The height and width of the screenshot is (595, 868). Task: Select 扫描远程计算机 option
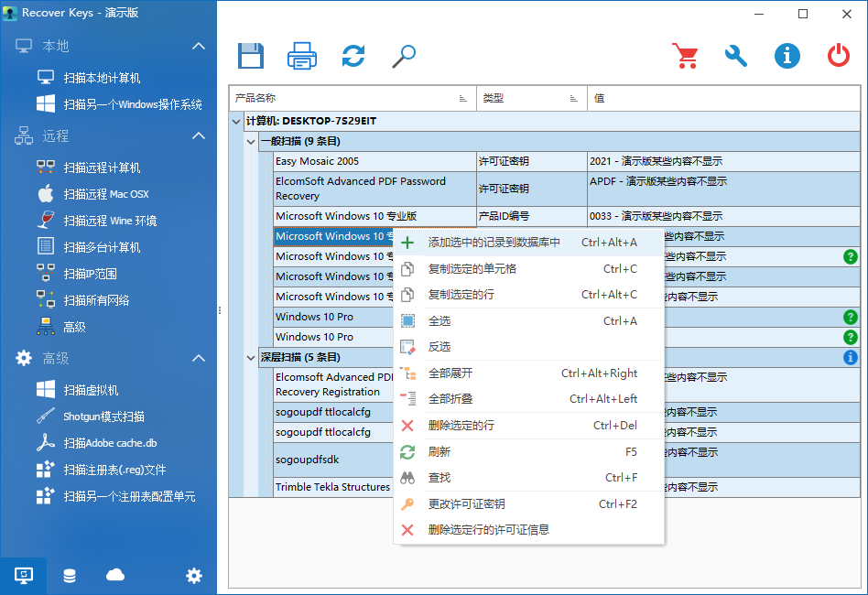tap(102, 168)
